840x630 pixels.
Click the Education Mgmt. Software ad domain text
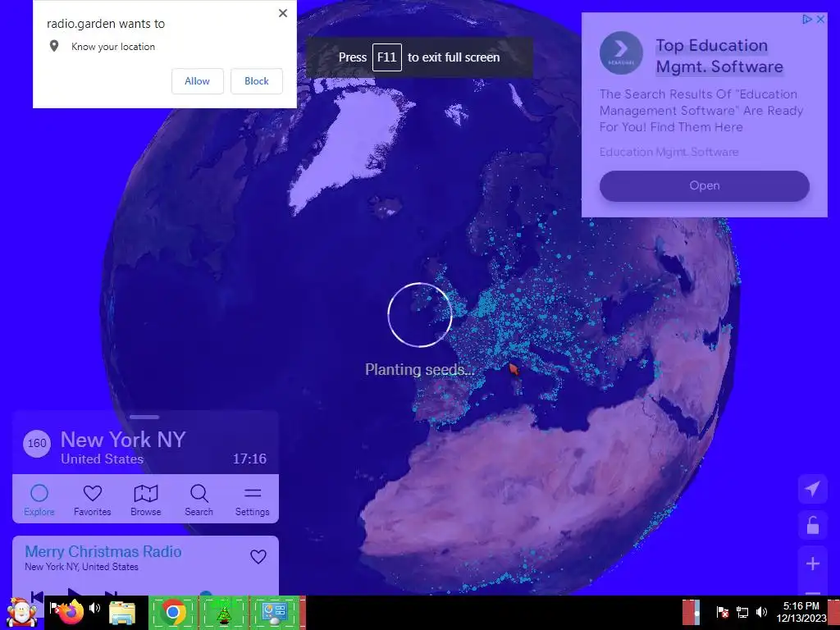click(669, 152)
